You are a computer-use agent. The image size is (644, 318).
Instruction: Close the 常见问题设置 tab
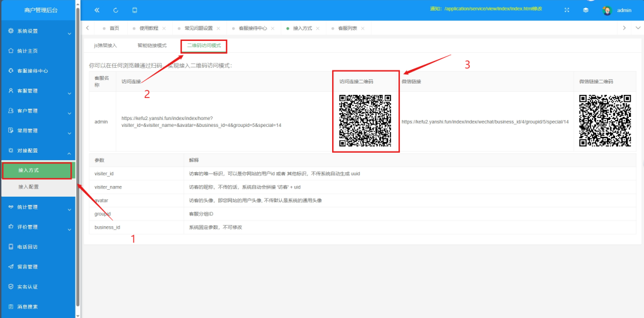[218, 28]
